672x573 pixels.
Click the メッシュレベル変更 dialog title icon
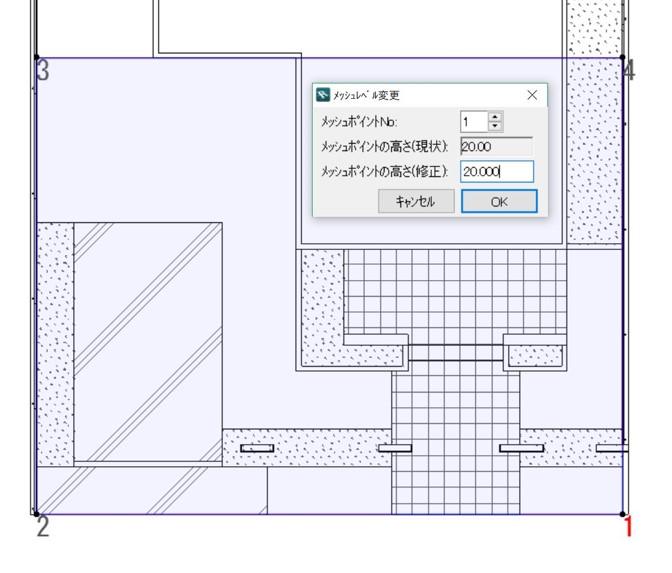[323, 95]
